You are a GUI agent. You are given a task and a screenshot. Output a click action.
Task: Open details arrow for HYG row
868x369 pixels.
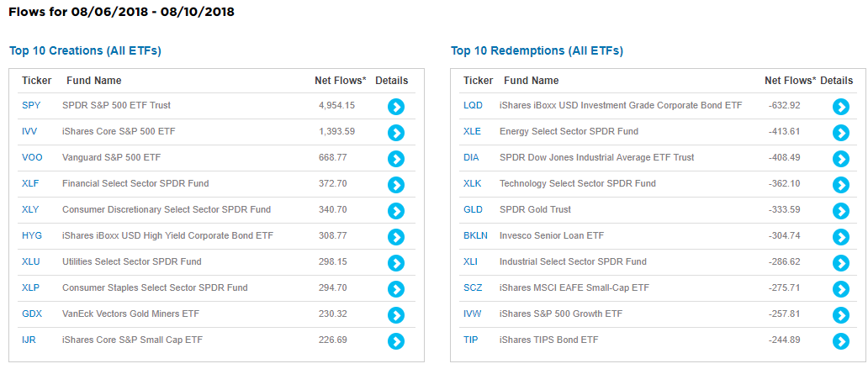396,237
